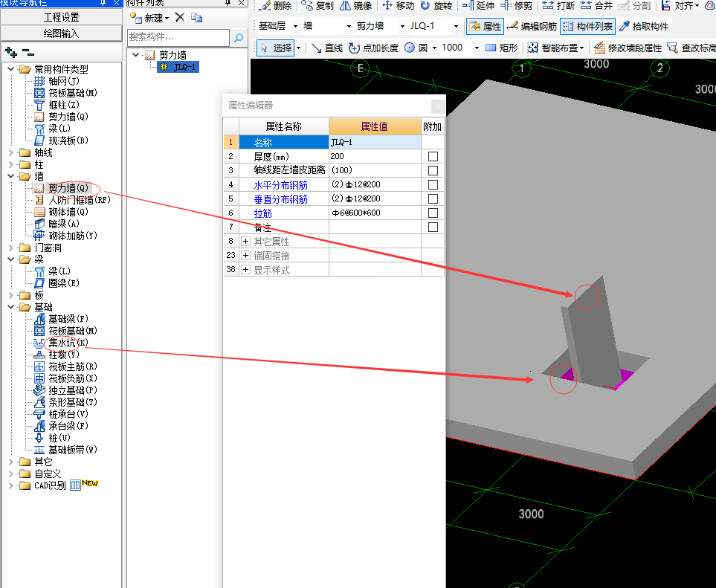This screenshot has height=588, width=716.
Task: Activate the 选择 (select) tool
Action: tap(275, 48)
